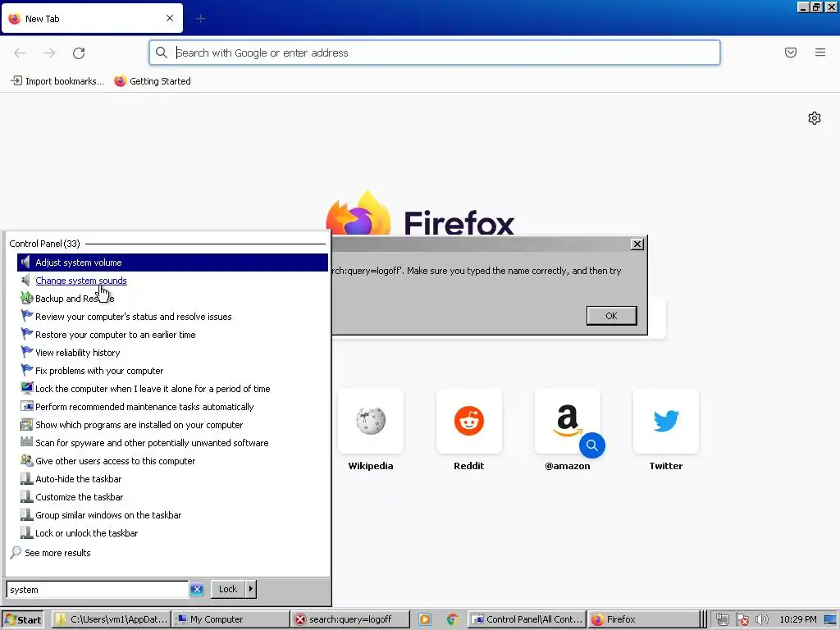Click the flag icon beside View reliability history
Viewport: 840px width, 630px height.
point(26,352)
